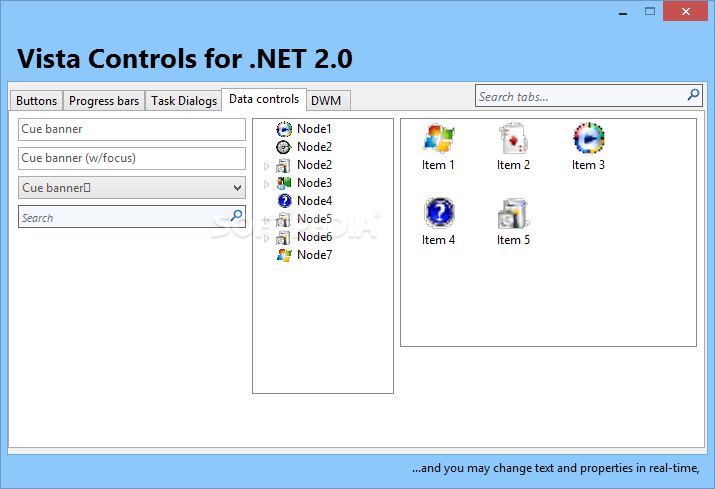Viewport: 715px width, 489px height.
Task: Switch to the Buttons tab
Action: (x=36, y=101)
